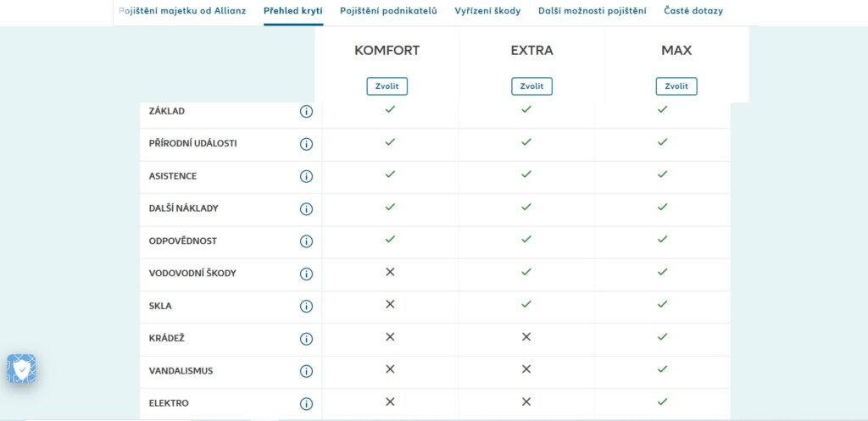868x421 pixels.
Task: Select the Přehled krytí tab
Action: [293, 10]
